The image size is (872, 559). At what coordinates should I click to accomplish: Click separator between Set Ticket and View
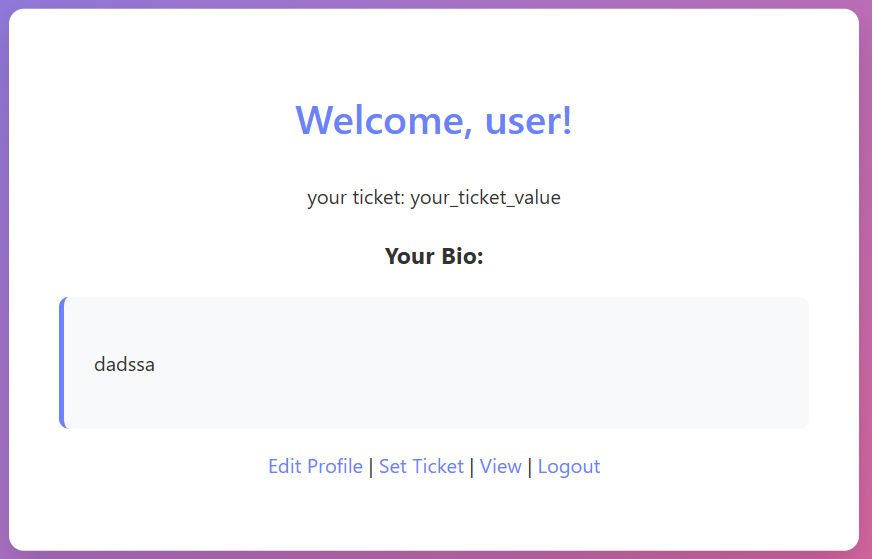click(x=472, y=467)
